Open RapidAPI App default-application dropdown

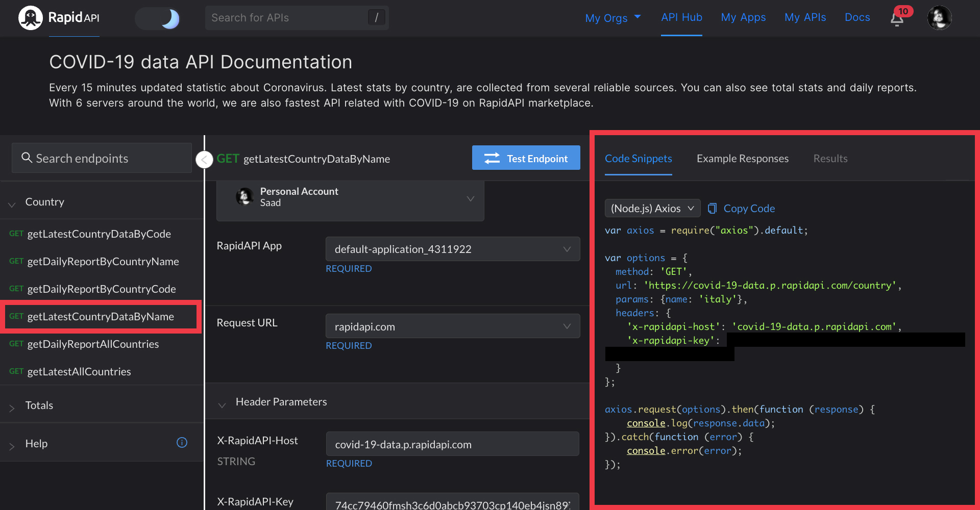[453, 249]
